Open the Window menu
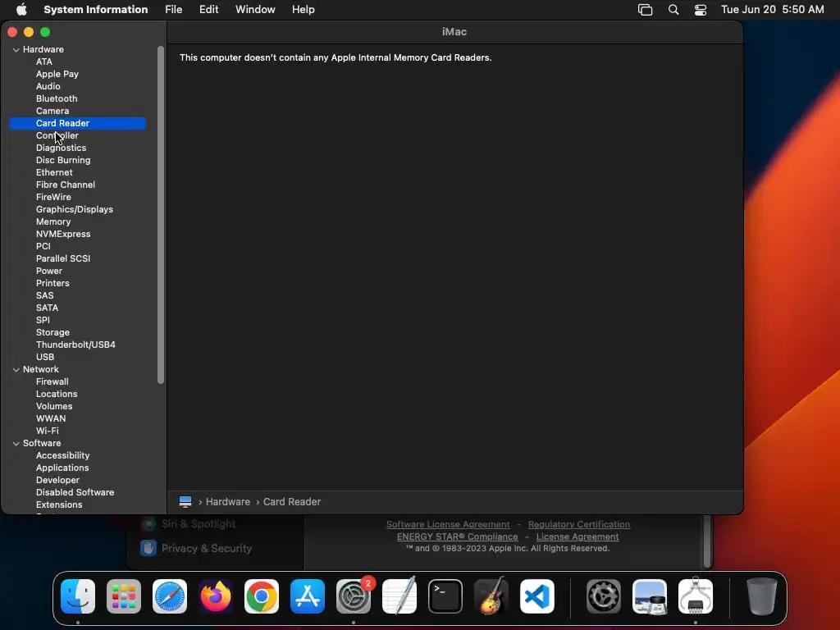The image size is (840, 630). coord(255,10)
